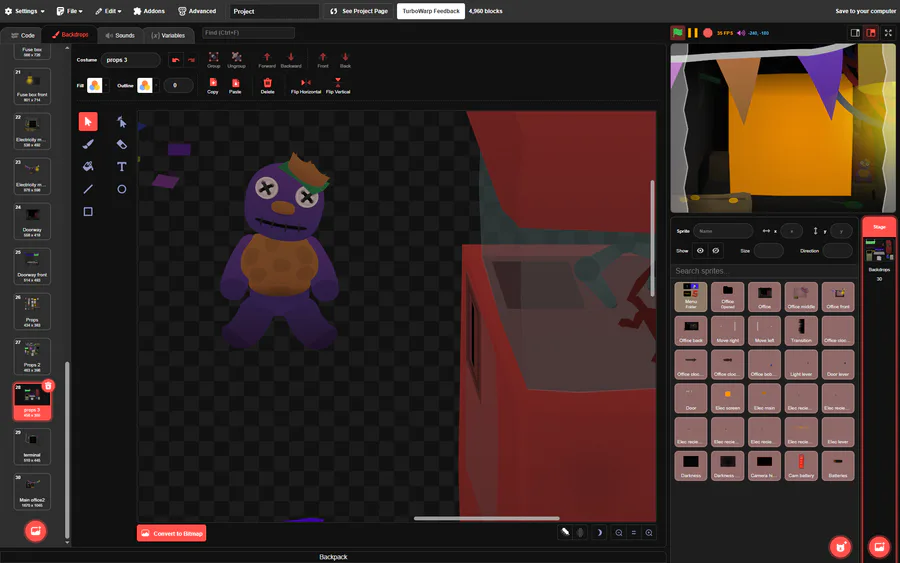900x563 pixels.
Task: Click the costume name field
Action: 131,60
